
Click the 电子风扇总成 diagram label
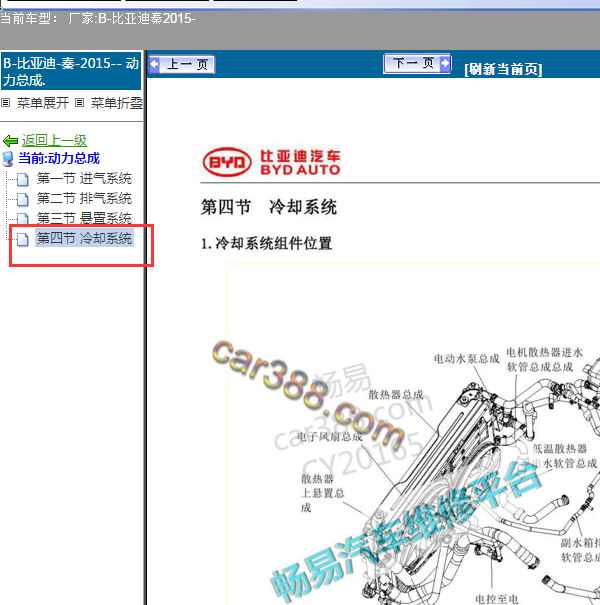point(330,437)
